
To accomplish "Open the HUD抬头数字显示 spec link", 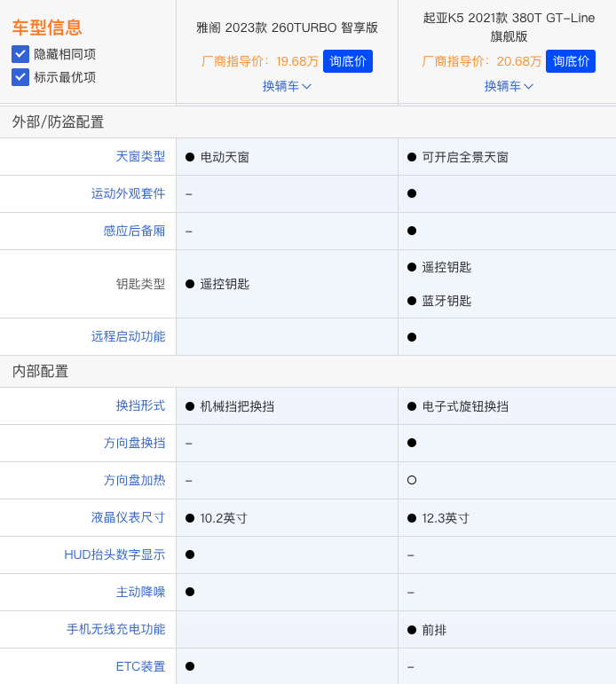I will (115, 554).
